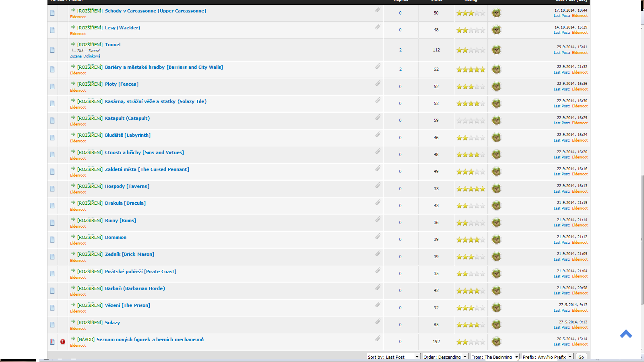Open the Pirátské pobřeží [Pirate Coast] thread
644x362 pixels.
tap(140, 271)
